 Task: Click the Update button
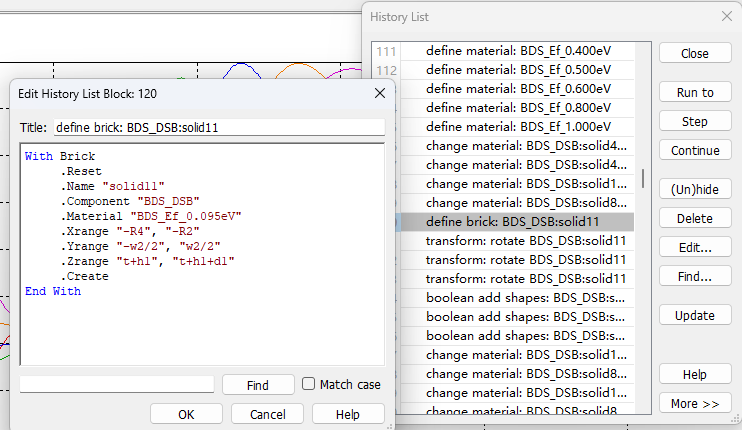695,316
